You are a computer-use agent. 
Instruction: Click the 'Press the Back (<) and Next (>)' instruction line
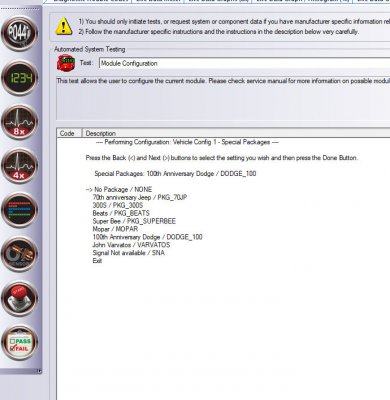click(x=222, y=158)
